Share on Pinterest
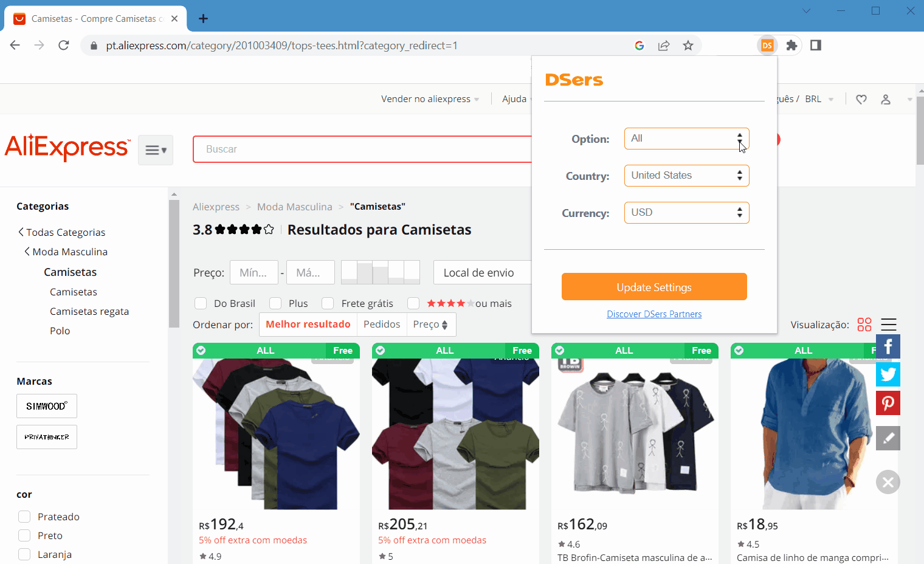This screenshot has width=924, height=564. [x=888, y=403]
